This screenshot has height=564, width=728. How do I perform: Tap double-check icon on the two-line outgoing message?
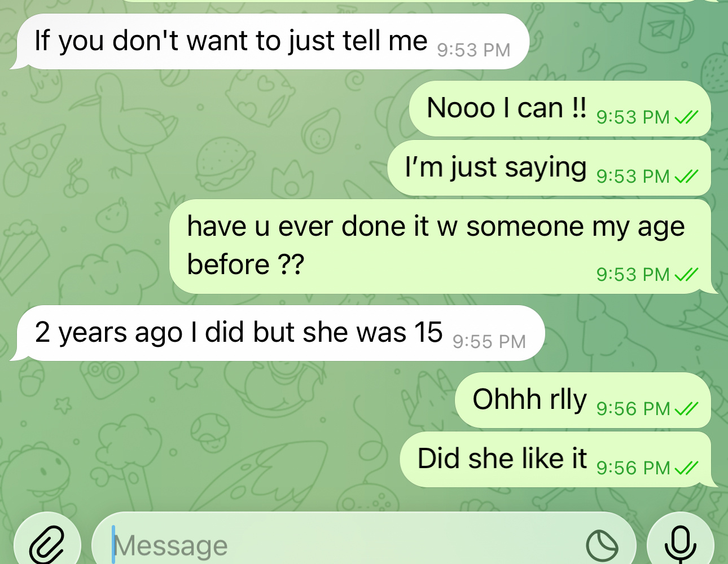pos(686,275)
